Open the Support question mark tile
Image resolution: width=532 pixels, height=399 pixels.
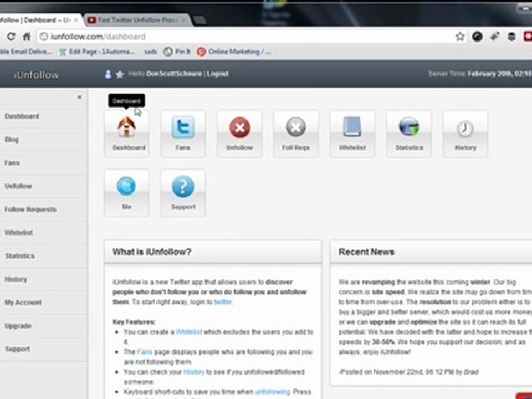click(x=183, y=193)
